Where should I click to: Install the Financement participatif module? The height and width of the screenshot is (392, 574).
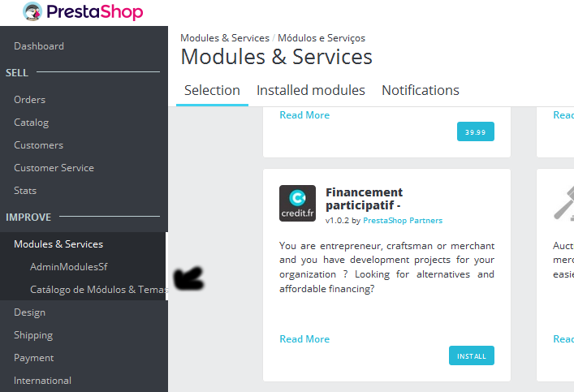click(x=472, y=355)
